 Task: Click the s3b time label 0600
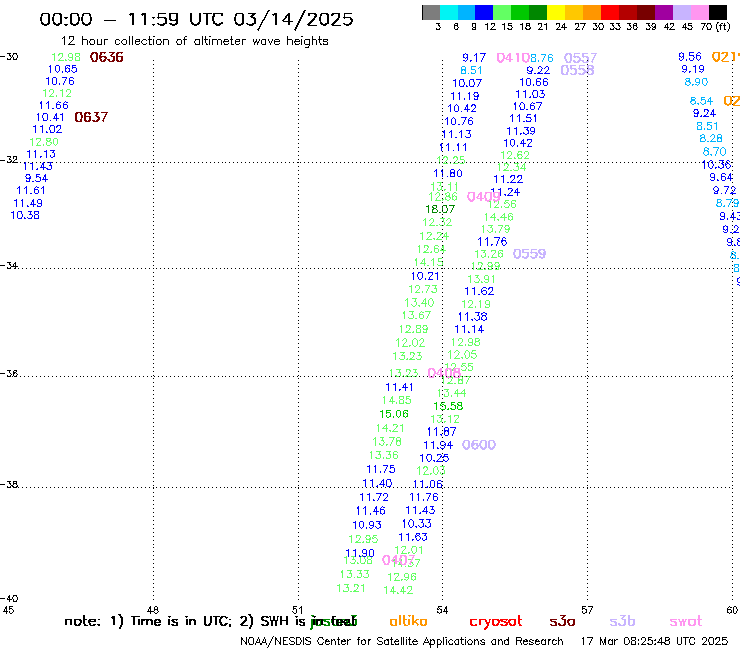click(x=479, y=445)
